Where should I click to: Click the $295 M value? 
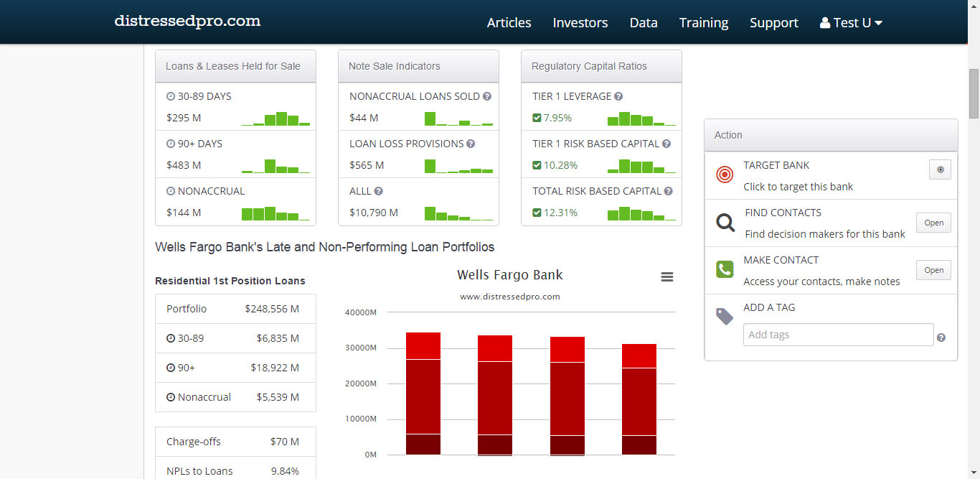(184, 118)
